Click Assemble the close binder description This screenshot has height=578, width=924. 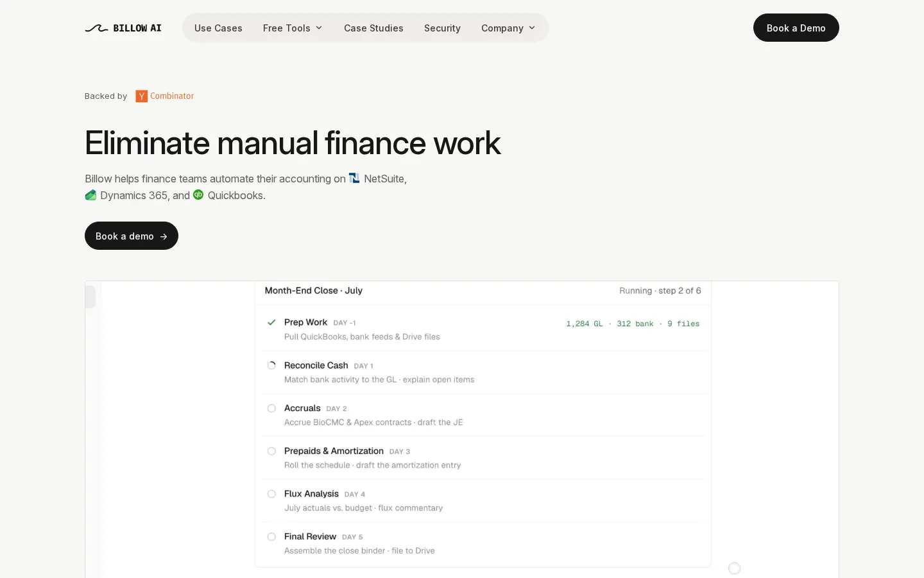359,551
